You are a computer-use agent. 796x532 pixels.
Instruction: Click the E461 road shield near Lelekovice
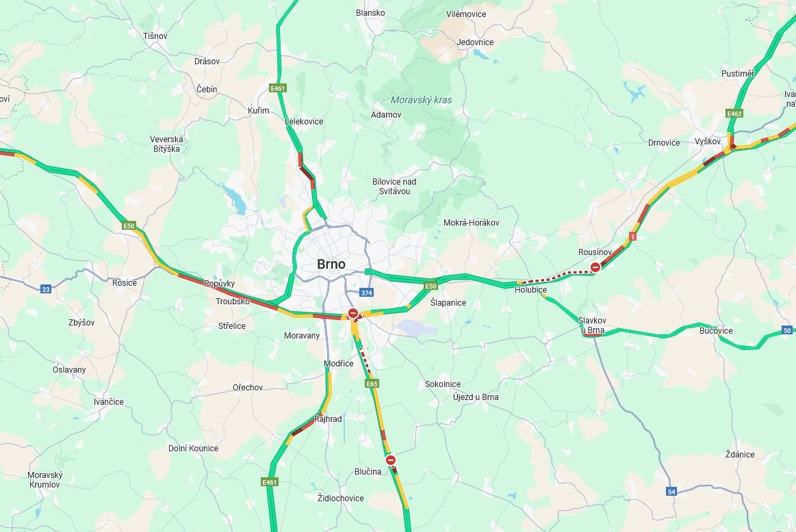click(x=278, y=88)
